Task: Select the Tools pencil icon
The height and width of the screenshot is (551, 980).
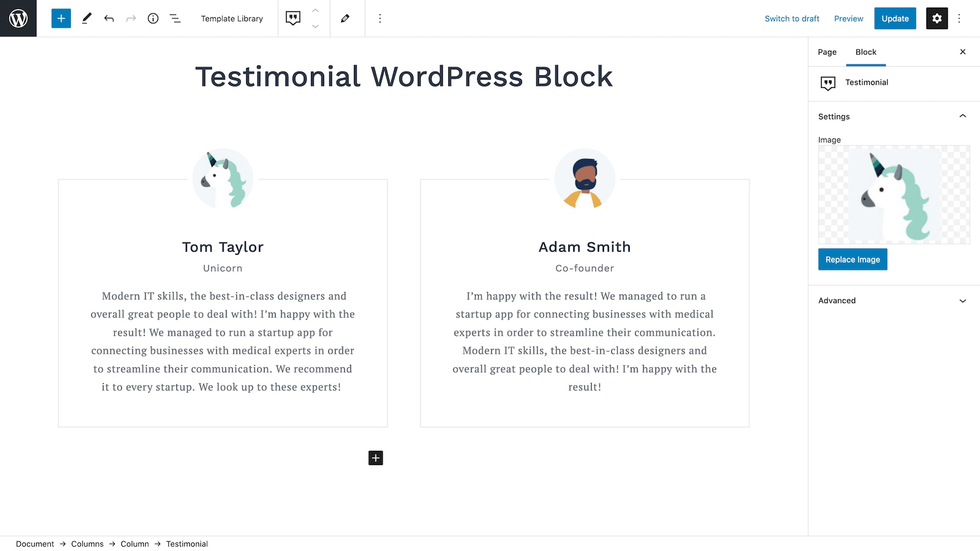Action: click(x=87, y=18)
